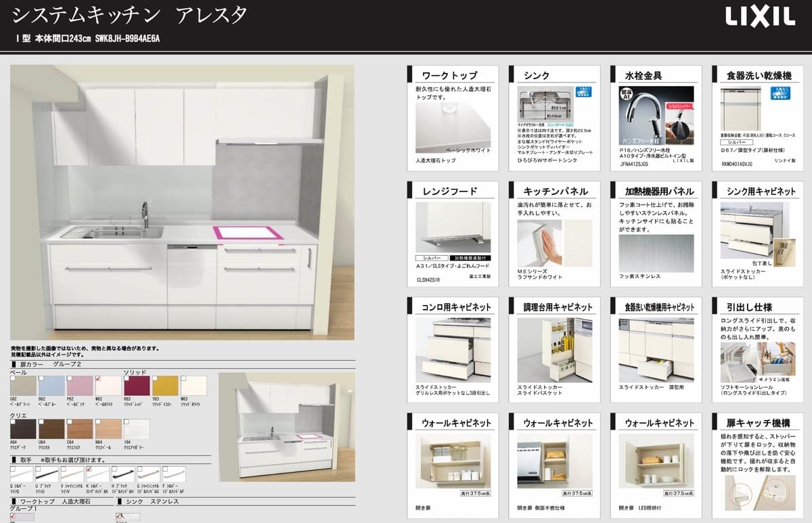Select handle option G shine nickel mid handle
Viewport: 812px width, 523px height.
click(149, 474)
